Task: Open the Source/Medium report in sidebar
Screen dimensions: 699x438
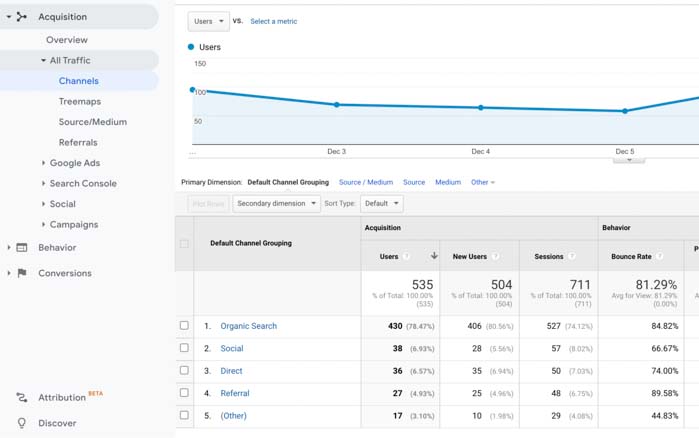Action: (93, 122)
